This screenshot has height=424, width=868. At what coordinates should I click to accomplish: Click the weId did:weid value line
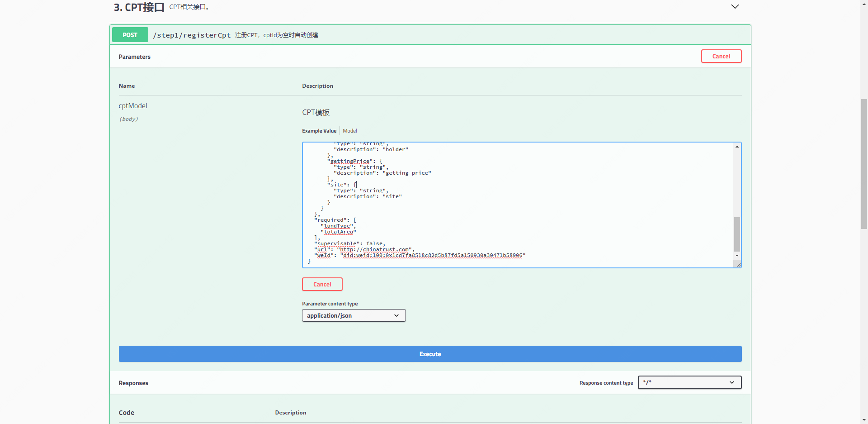click(420, 255)
